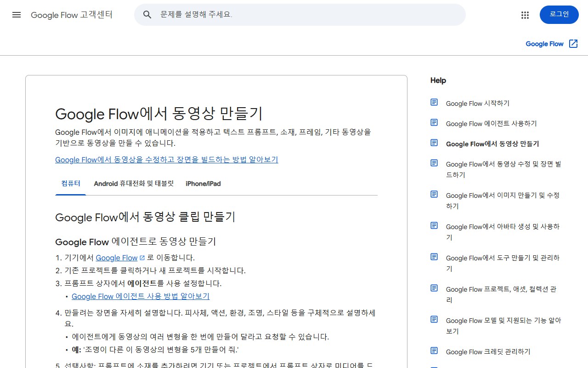Open sidebar article 아바타 생성 및 사용하기

[x=503, y=232]
